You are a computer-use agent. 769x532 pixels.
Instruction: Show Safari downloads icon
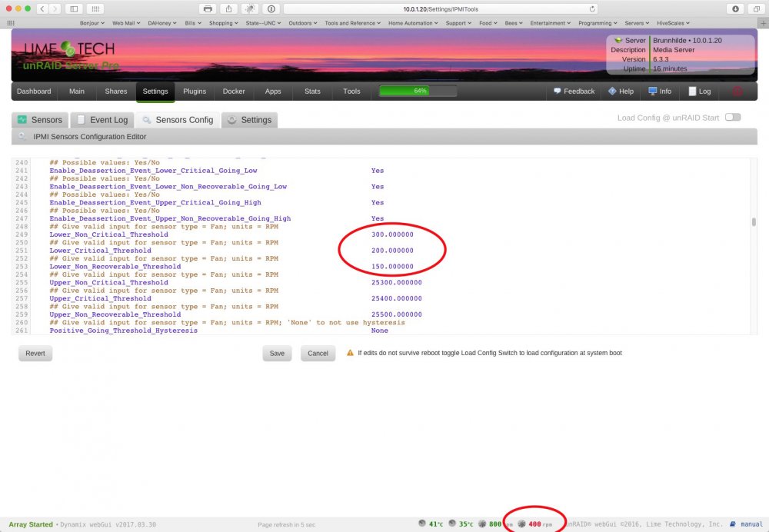pyautogui.click(x=735, y=8)
